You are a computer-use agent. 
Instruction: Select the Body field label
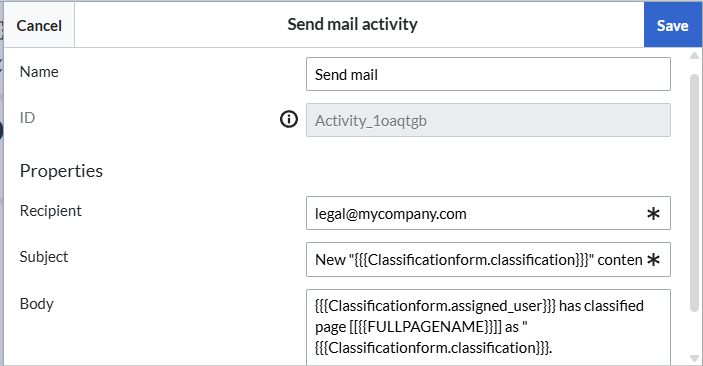[x=37, y=304]
